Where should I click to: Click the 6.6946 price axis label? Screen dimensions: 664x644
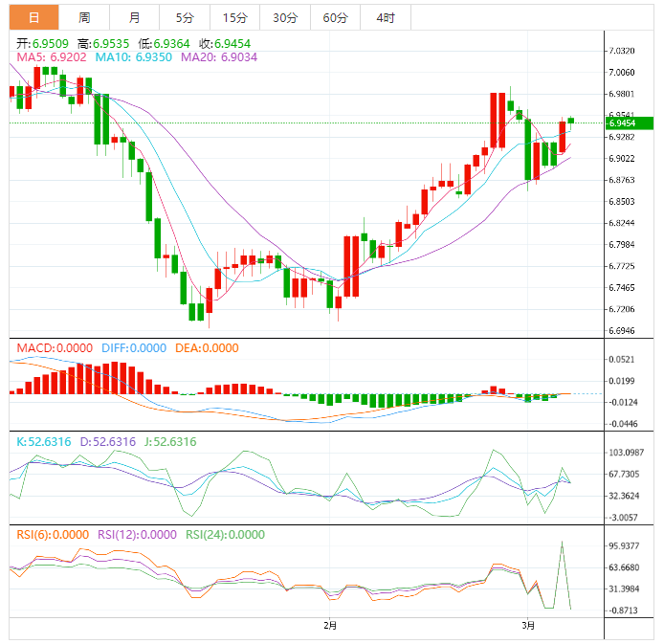click(x=622, y=331)
